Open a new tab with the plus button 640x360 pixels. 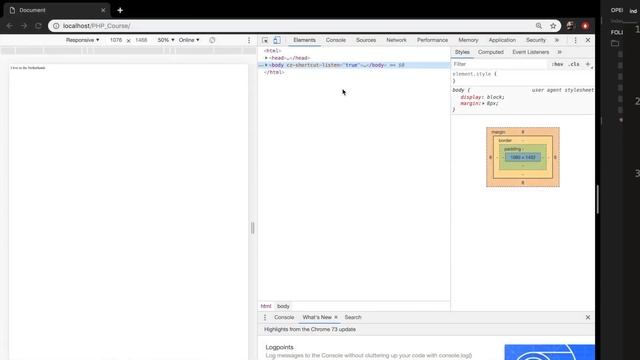click(x=120, y=10)
